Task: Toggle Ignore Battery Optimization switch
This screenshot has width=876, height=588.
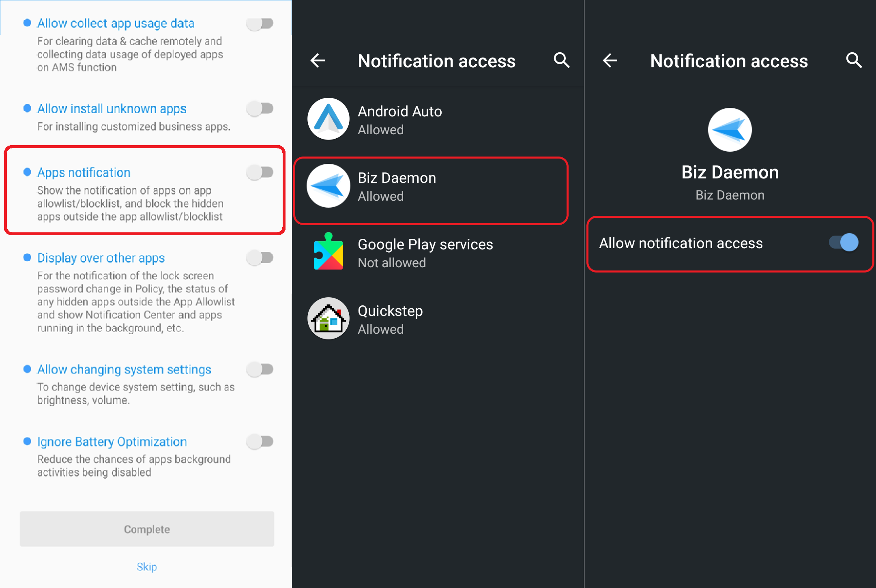Action: pyautogui.click(x=260, y=441)
